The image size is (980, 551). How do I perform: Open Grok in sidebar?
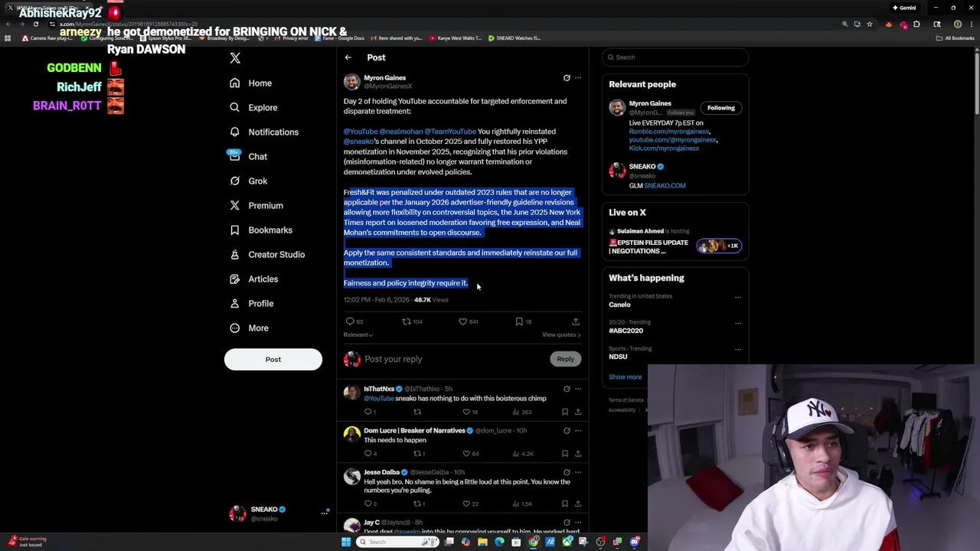[247, 181]
